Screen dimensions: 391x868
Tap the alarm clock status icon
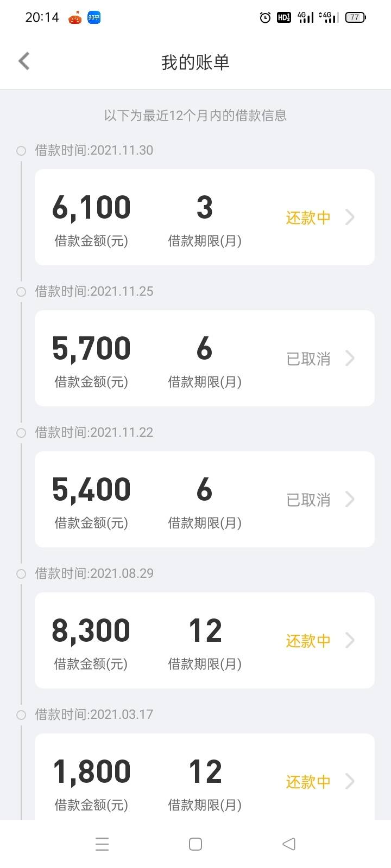coord(265,17)
